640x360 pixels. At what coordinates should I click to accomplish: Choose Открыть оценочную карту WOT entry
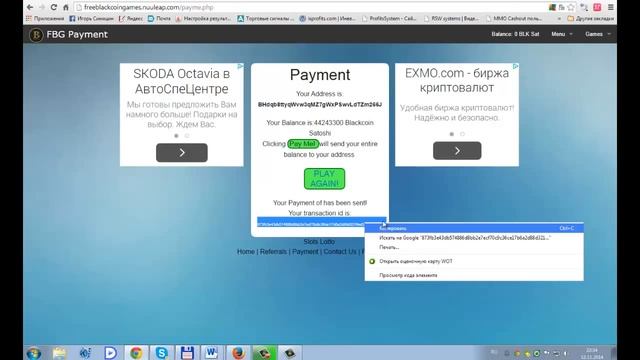474,261
